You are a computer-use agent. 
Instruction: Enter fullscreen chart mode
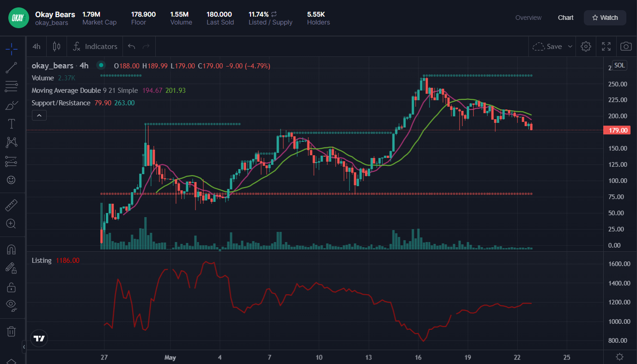click(606, 46)
